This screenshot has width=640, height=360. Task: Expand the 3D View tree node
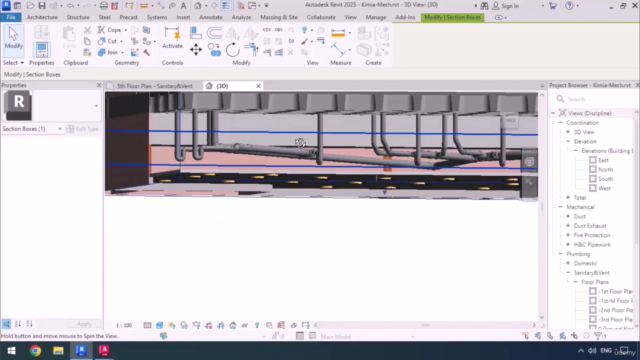568,132
